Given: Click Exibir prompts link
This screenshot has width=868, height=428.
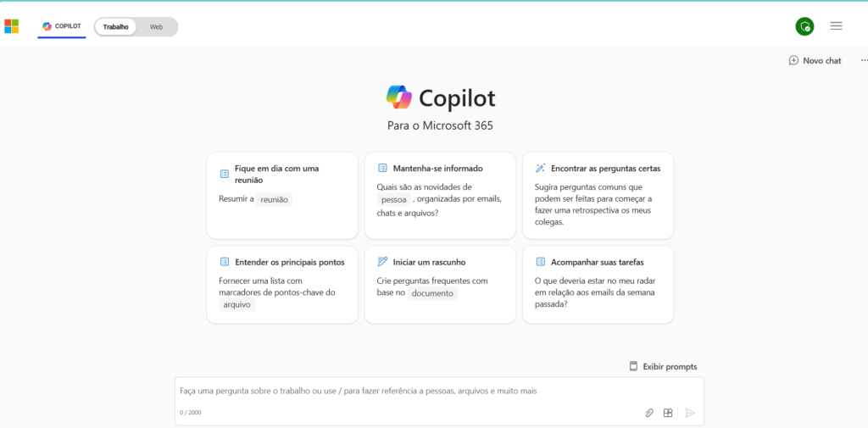Looking at the screenshot, I should (663, 366).
